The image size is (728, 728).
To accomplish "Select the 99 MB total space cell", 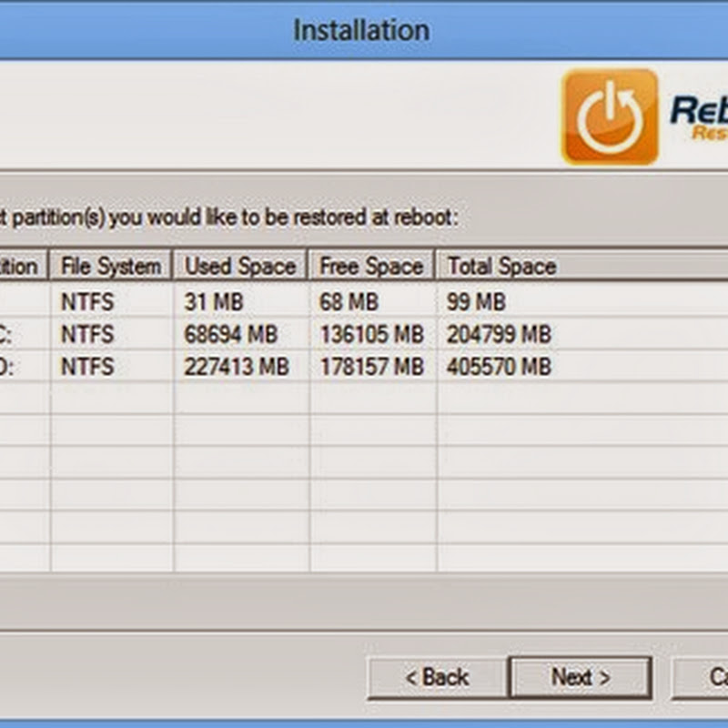I will pos(476,302).
